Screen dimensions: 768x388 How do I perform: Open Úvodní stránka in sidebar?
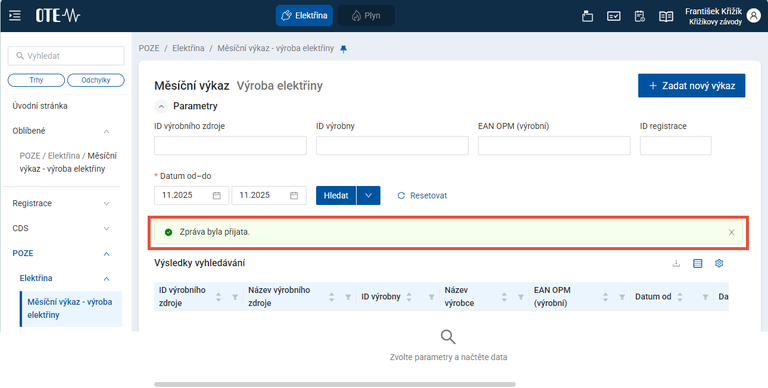click(x=40, y=106)
